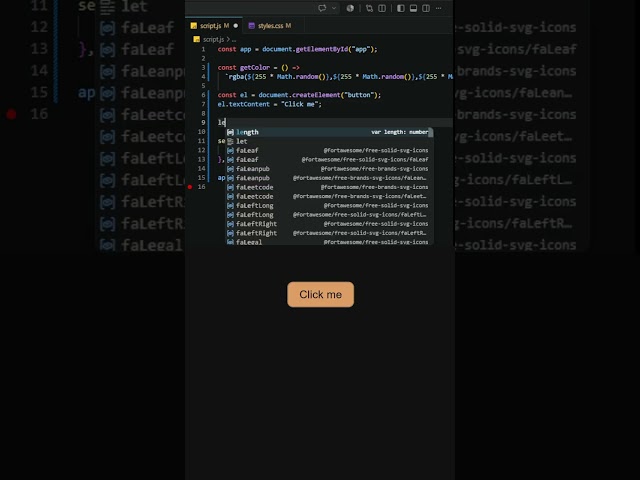Click the unsaved dot on script.js tab
The height and width of the screenshot is (480, 640).
click(236, 26)
